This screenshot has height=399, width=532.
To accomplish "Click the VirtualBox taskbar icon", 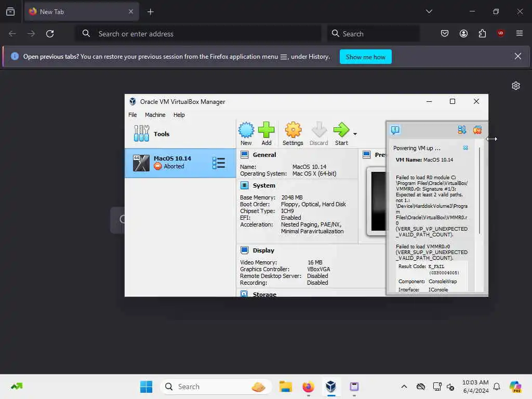I will (331, 387).
